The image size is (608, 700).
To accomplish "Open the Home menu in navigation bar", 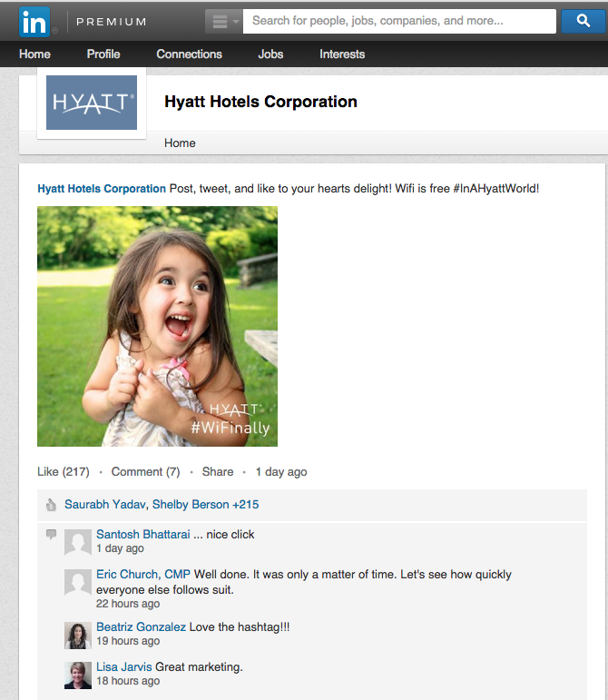I will (x=34, y=54).
